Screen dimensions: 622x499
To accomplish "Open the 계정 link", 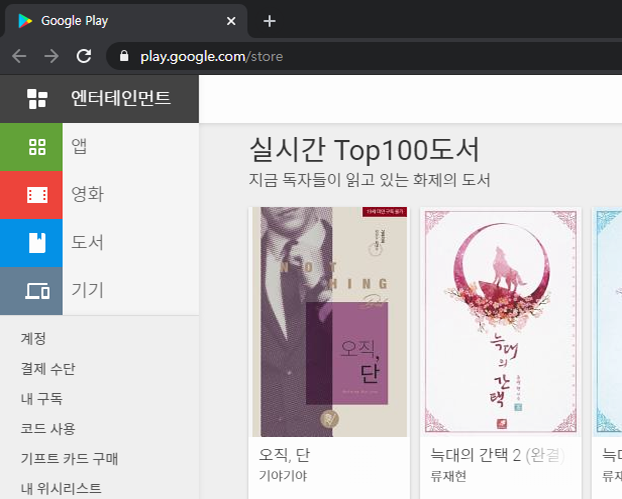I will 33,339.
